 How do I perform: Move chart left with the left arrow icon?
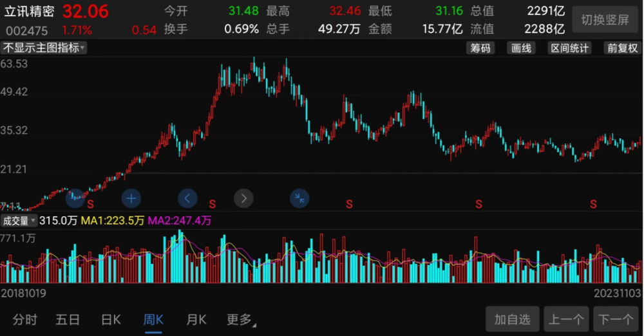tap(187, 199)
